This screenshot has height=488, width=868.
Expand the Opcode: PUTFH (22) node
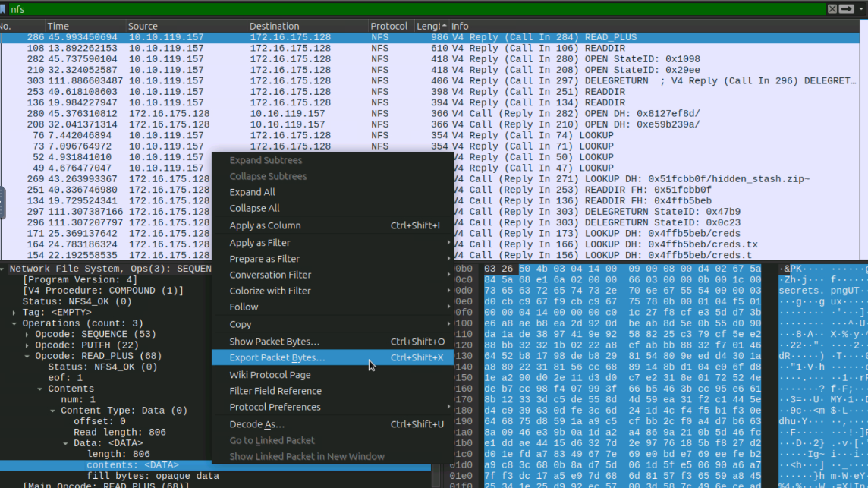[28, 345]
